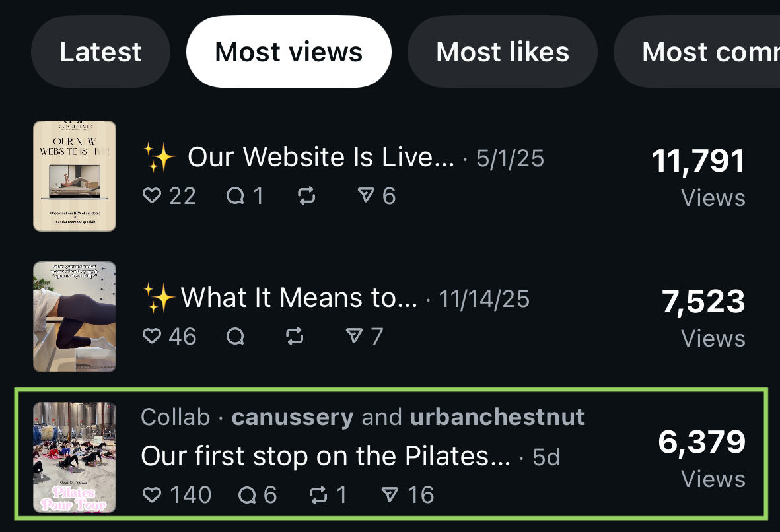Click the share icon showing 7 shares

click(355, 337)
